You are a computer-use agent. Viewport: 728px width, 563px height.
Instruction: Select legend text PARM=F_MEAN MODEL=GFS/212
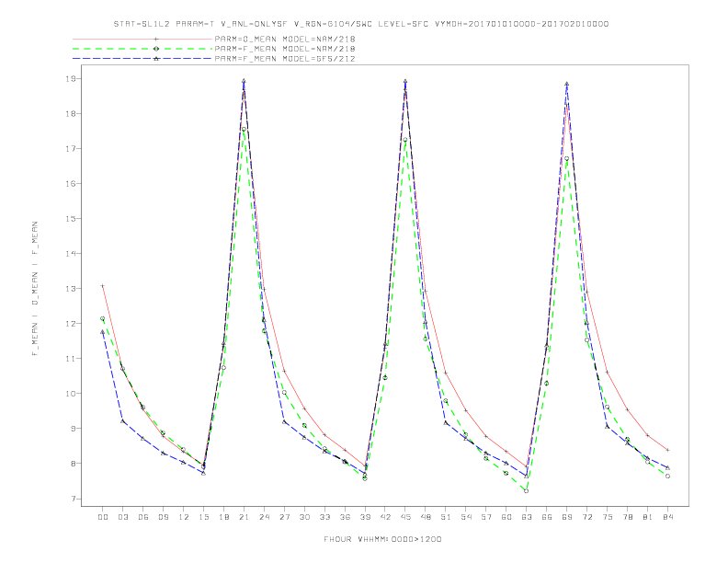[x=285, y=59]
